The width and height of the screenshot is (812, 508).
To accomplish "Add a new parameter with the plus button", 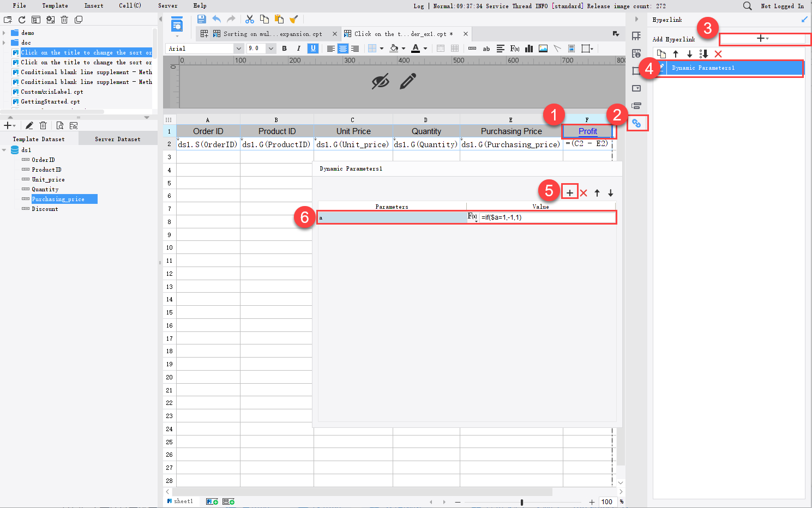I will pyautogui.click(x=569, y=192).
